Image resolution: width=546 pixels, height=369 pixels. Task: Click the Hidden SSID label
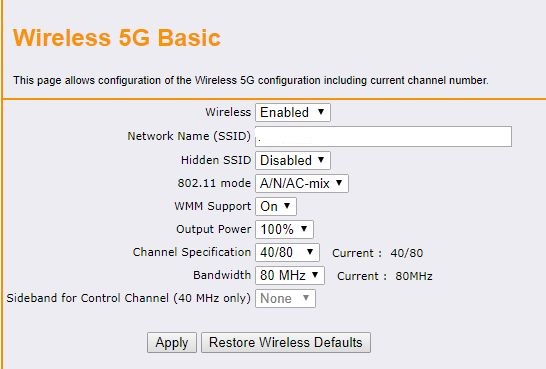click(216, 160)
